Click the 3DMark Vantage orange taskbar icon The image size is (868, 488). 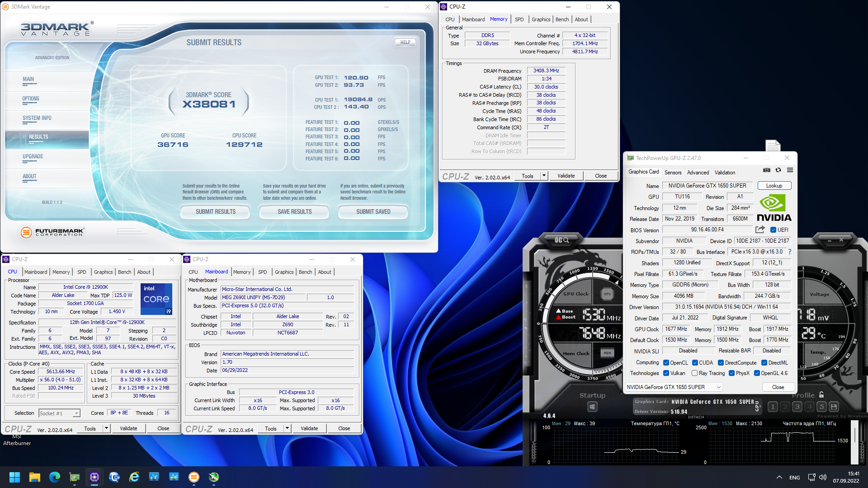[x=194, y=477]
